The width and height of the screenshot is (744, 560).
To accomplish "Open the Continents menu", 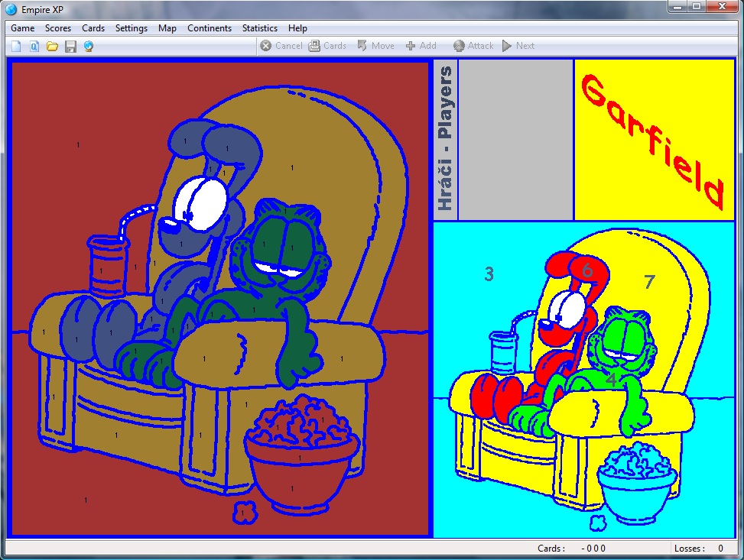I will click(x=210, y=28).
